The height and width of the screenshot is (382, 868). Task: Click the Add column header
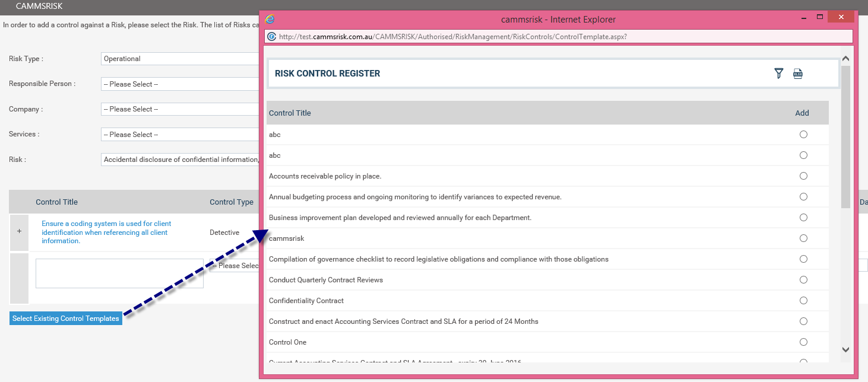[x=802, y=113]
